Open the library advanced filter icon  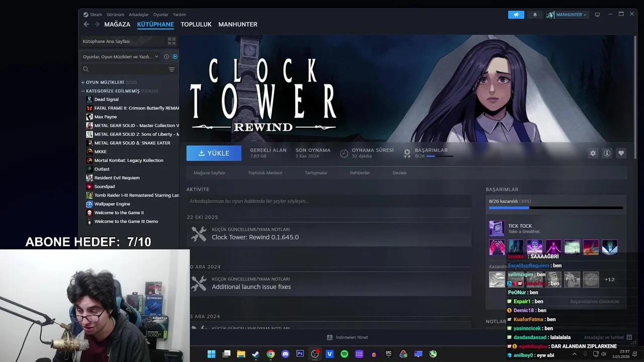point(172,69)
